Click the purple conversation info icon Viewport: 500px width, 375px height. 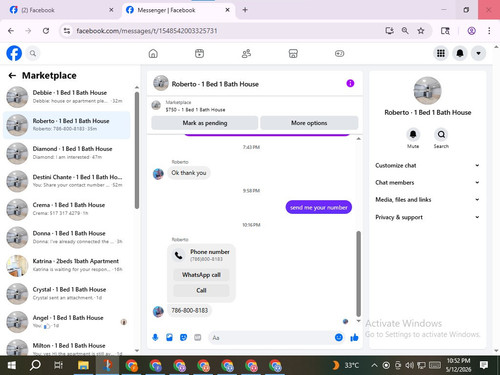[350, 83]
